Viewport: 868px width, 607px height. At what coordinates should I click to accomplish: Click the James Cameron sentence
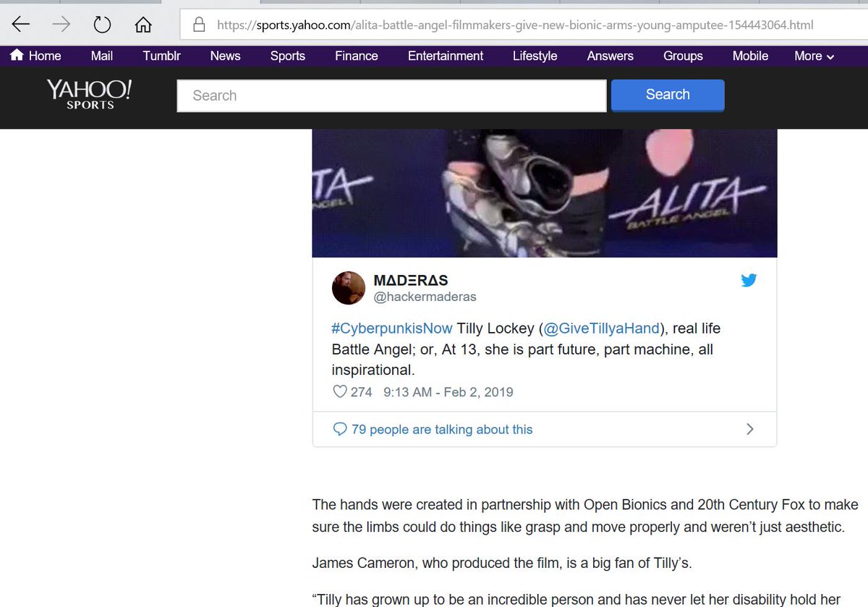502,562
